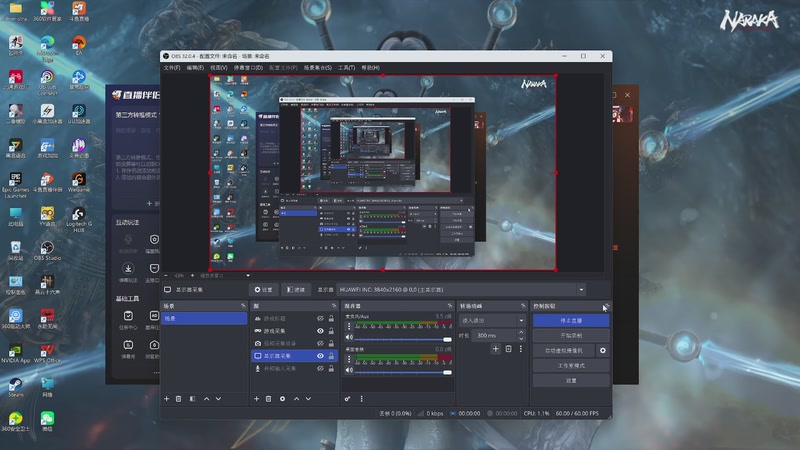Undock the Audio Mixer panel
The width and height of the screenshot is (800, 450).
449,306
